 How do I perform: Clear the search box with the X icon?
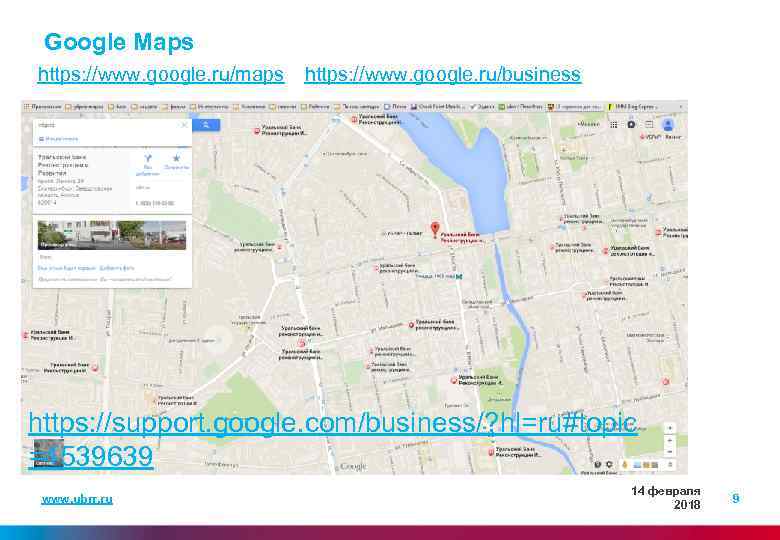click(184, 125)
